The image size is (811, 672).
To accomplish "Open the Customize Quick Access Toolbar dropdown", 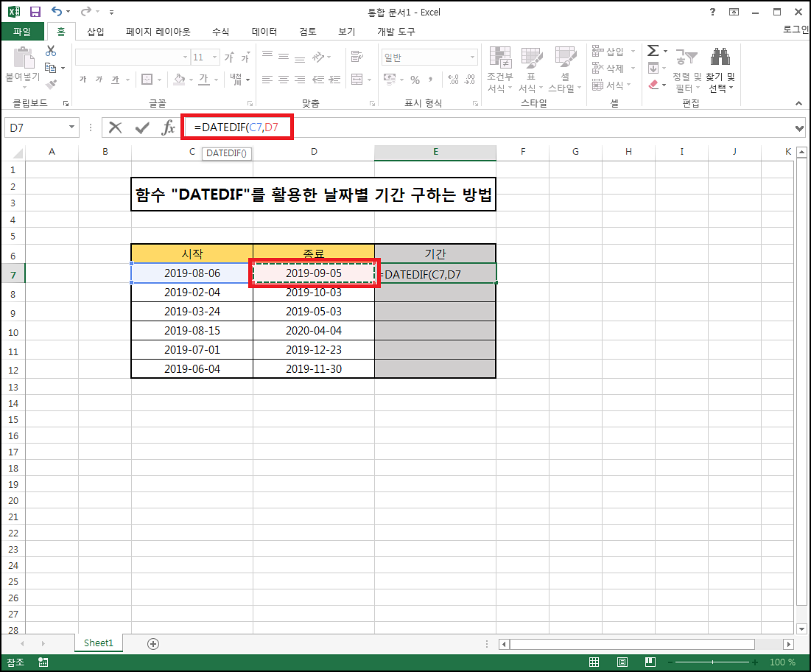I will pyautogui.click(x=111, y=12).
